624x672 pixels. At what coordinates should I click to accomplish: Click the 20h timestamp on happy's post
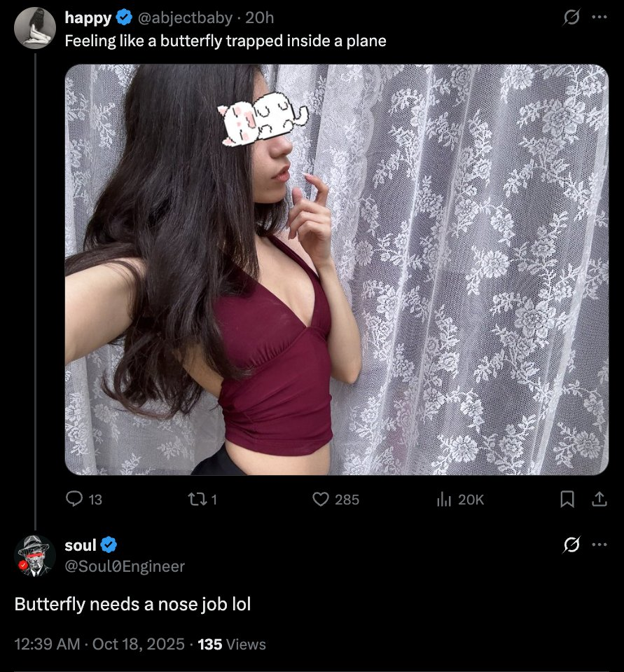coord(260,18)
